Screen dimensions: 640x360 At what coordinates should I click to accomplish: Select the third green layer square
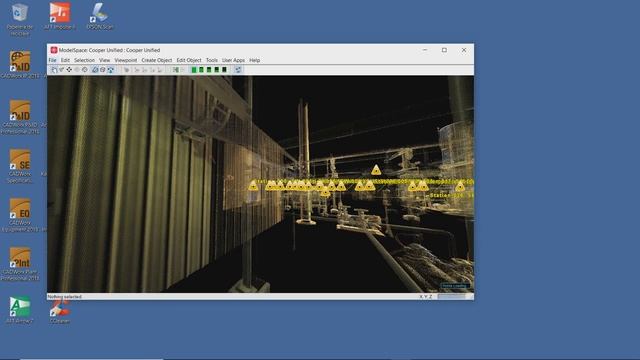[x=209, y=70]
